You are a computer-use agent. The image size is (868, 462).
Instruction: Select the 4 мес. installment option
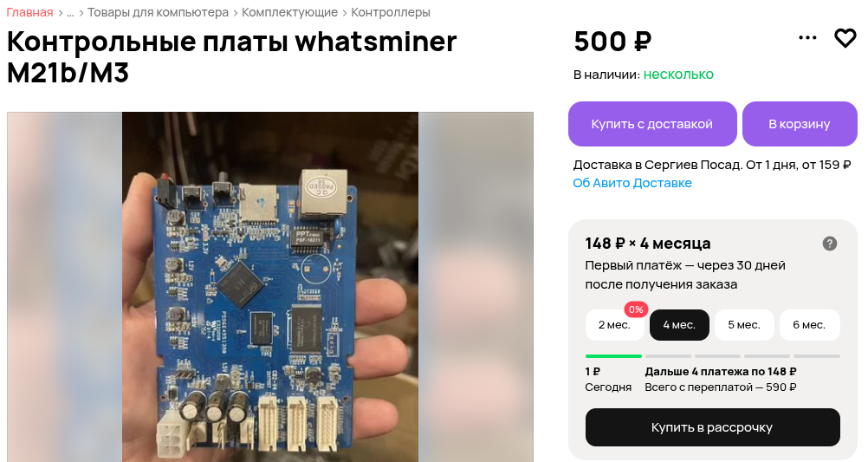(x=679, y=325)
